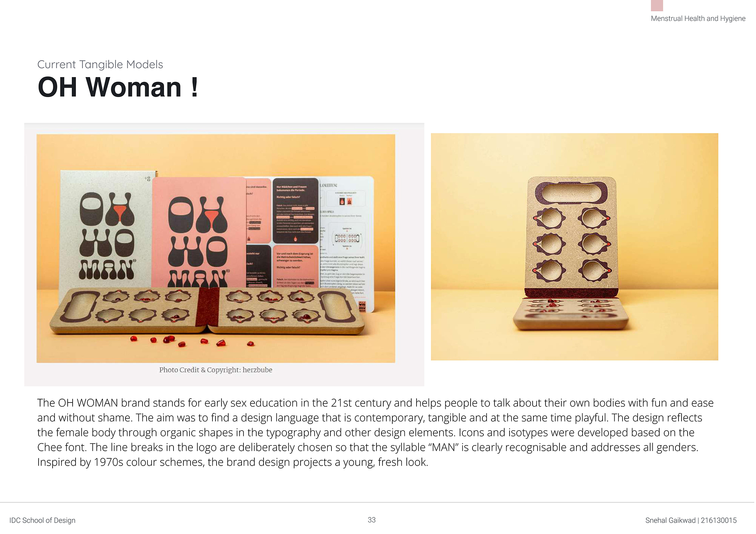Click the page number 33 in footer
The width and height of the screenshot is (756, 534).
click(x=372, y=520)
